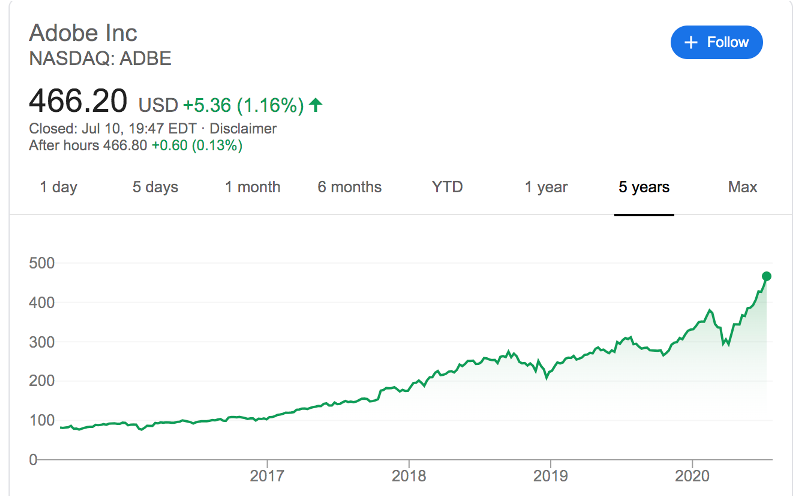Click the NASDAQ: ADBE ticker text
Image resolution: width=794 pixels, height=496 pixels.
[x=100, y=59]
